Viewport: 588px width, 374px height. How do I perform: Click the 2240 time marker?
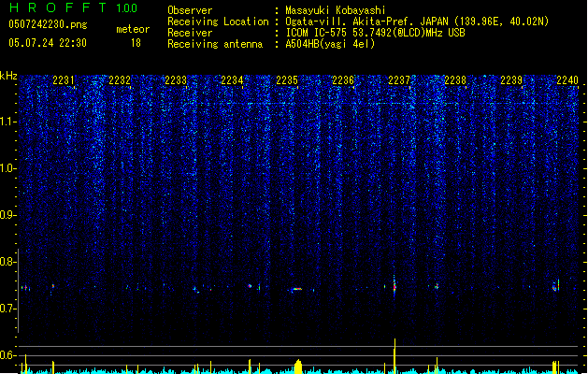(x=567, y=80)
